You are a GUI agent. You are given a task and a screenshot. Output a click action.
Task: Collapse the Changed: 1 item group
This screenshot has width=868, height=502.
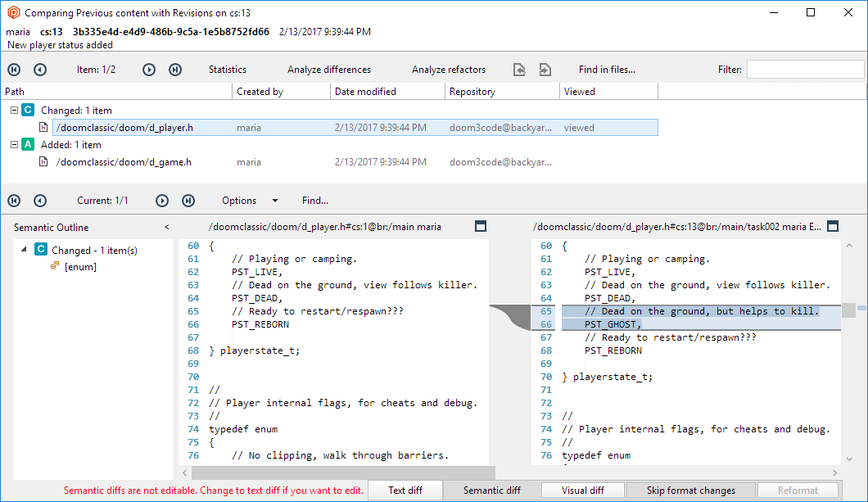(x=15, y=110)
